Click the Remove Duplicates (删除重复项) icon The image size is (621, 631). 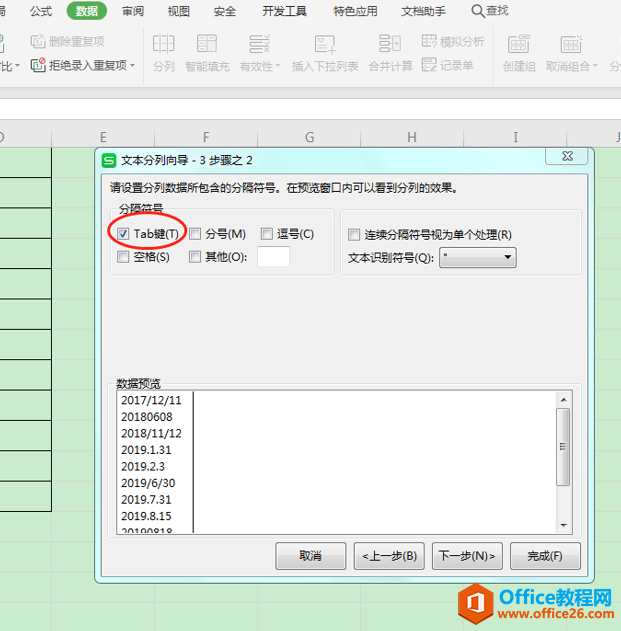[x=38, y=41]
